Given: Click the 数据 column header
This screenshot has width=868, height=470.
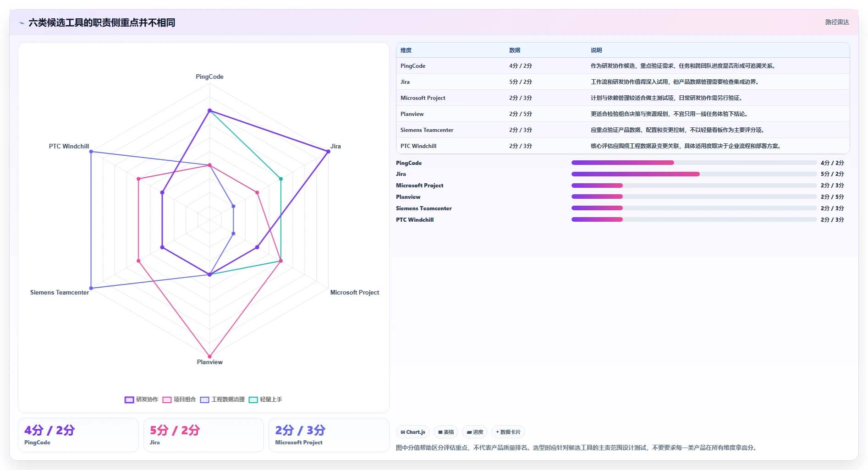Looking at the screenshot, I should pos(515,50).
